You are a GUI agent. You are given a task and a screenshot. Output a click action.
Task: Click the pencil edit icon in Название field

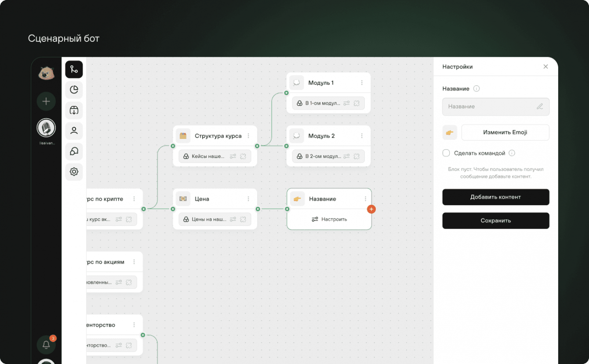click(540, 106)
